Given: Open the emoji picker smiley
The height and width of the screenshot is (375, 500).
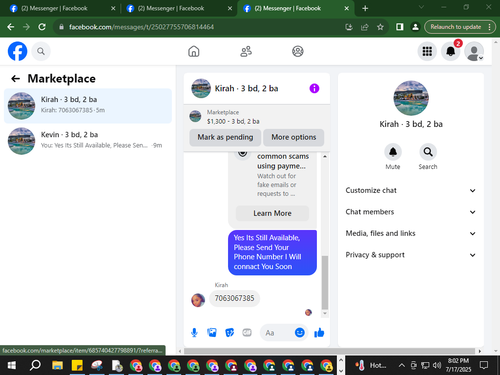Looking at the screenshot, I should [x=300, y=332].
